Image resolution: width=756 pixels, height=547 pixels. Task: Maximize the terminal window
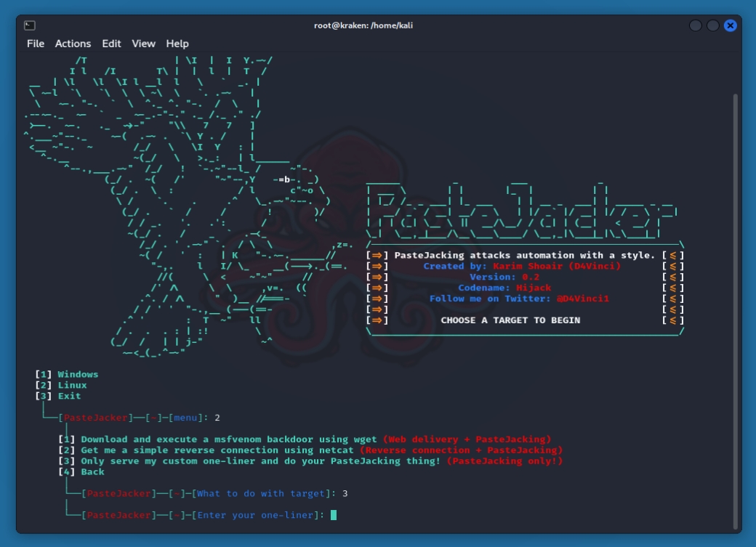coord(713,25)
